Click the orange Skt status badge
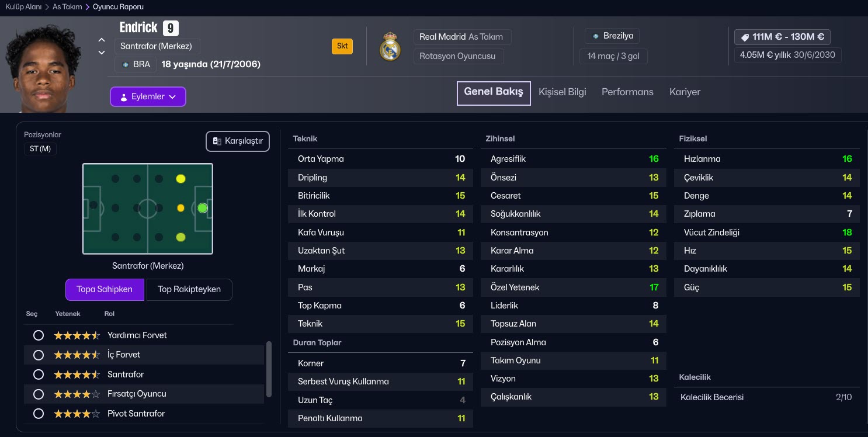The height and width of the screenshot is (437, 868). pyautogui.click(x=342, y=46)
